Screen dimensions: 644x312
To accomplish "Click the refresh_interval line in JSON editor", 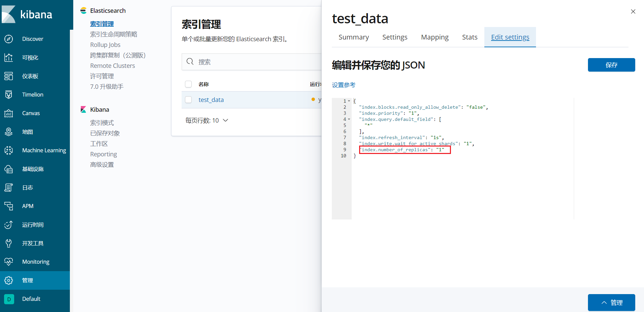I will tap(401, 137).
